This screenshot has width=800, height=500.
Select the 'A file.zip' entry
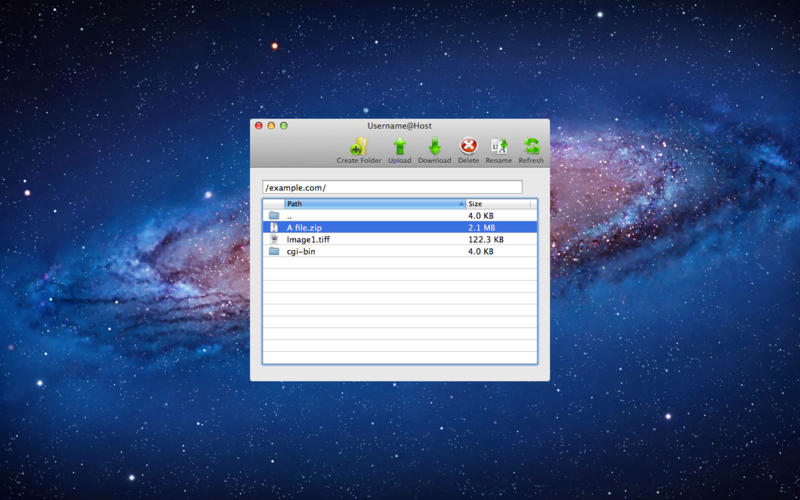(304, 228)
